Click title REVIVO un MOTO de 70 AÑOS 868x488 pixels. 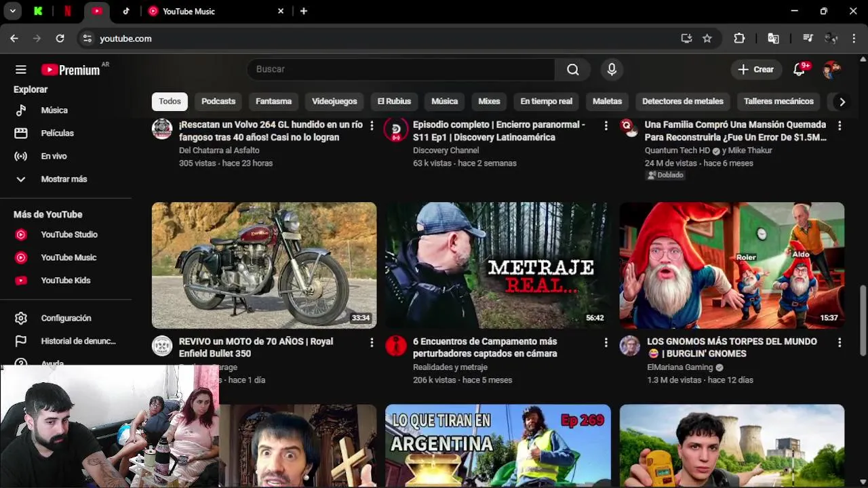coord(256,347)
